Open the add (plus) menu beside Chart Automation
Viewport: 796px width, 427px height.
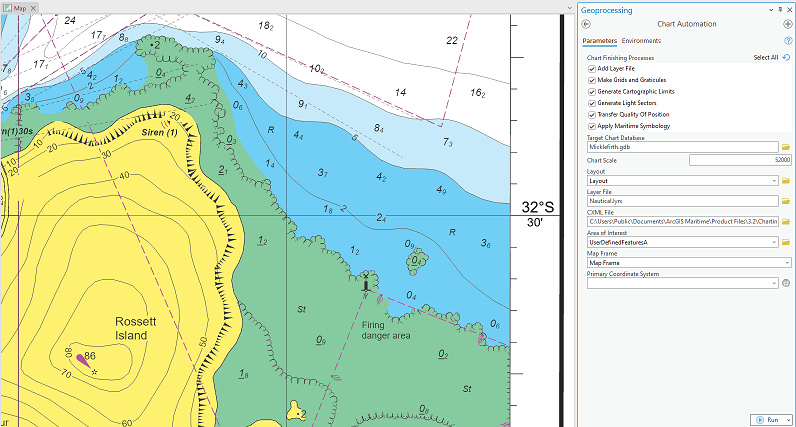click(787, 24)
